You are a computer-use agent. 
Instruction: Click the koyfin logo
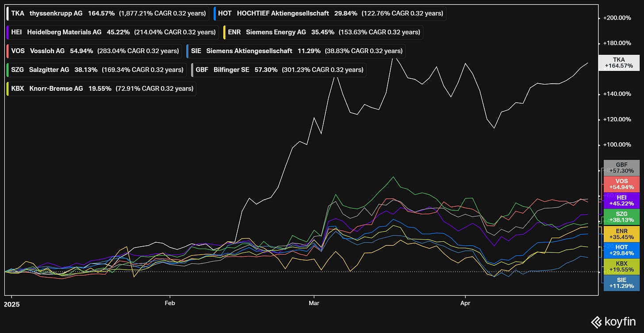click(613, 321)
